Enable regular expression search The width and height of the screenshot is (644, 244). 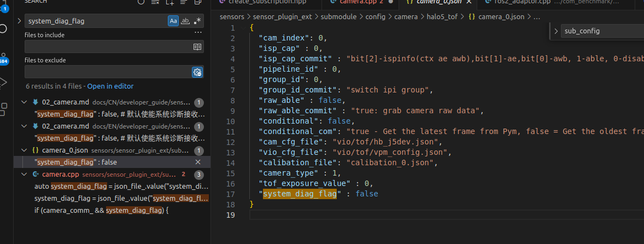197,21
